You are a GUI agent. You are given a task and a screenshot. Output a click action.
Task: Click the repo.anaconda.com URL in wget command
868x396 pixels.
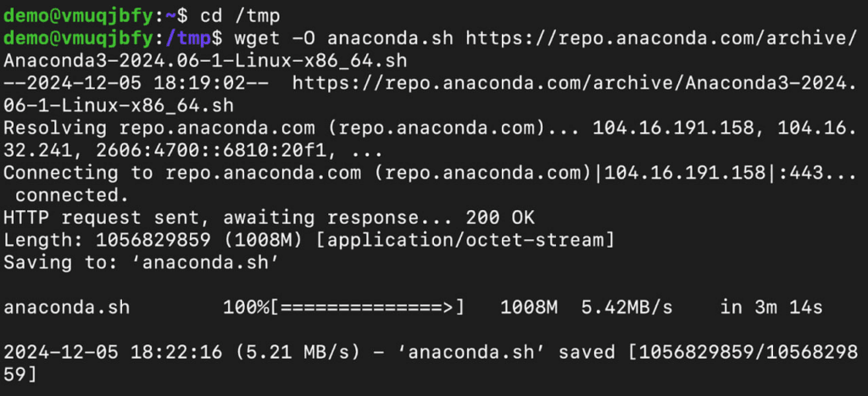(x=661, y=38)
